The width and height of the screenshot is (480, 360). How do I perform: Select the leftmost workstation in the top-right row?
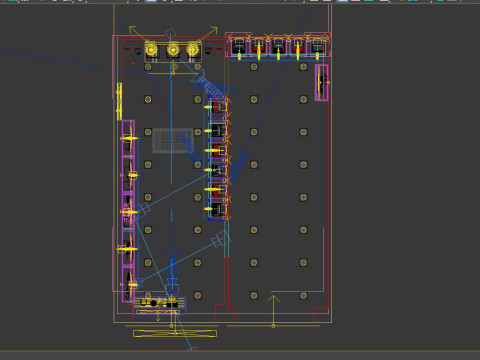[239, 48]
